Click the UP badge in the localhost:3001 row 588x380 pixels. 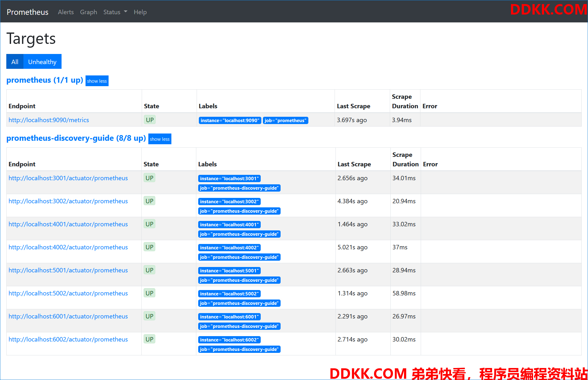point(149,178)
